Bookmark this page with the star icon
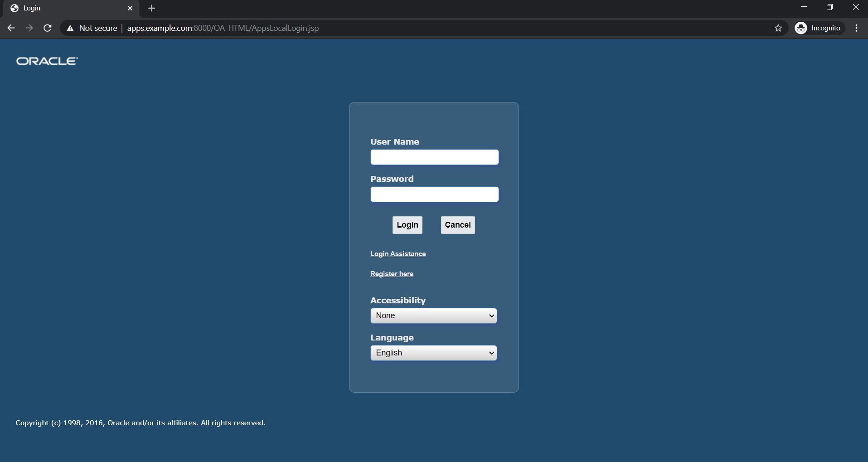This screenshot has width=868, height=462. tap(778, 28)
